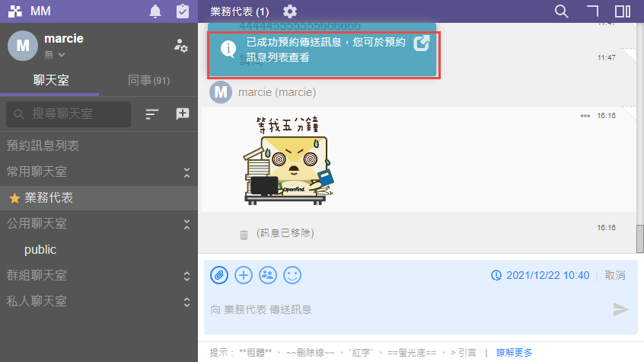The height and width of the screenshot is (362, 644).
Task: Open marcie's account settings icon
Action: [180, 46]
